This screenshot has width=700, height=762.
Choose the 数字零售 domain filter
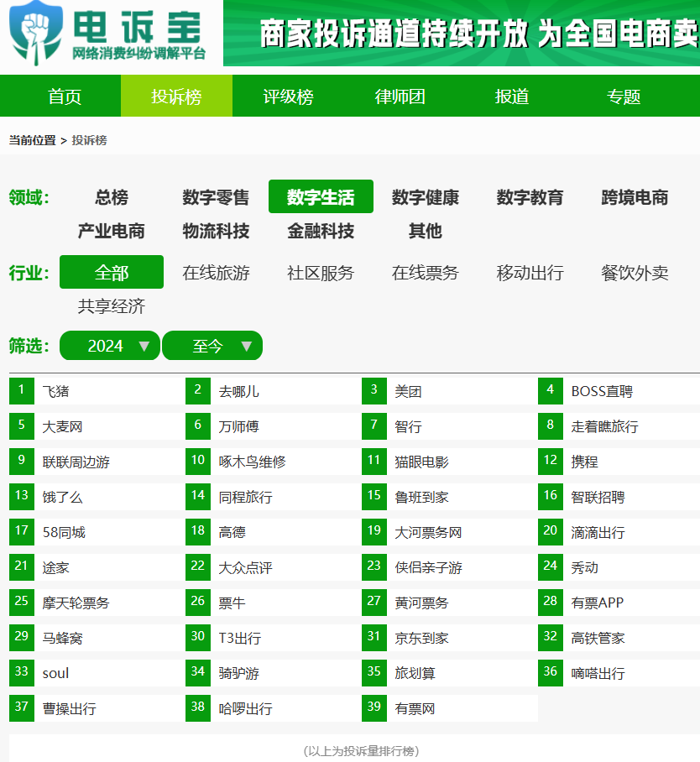pos(216,197)
